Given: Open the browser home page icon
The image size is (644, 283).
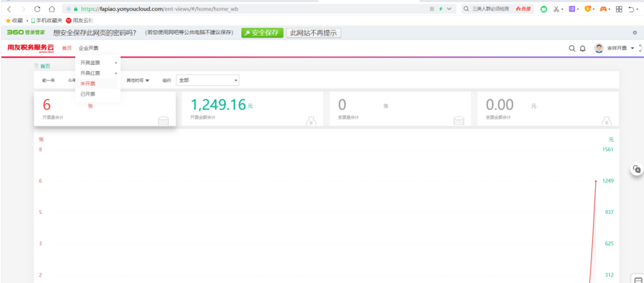Looking at the screenshot, I should (x=52, y=8).
